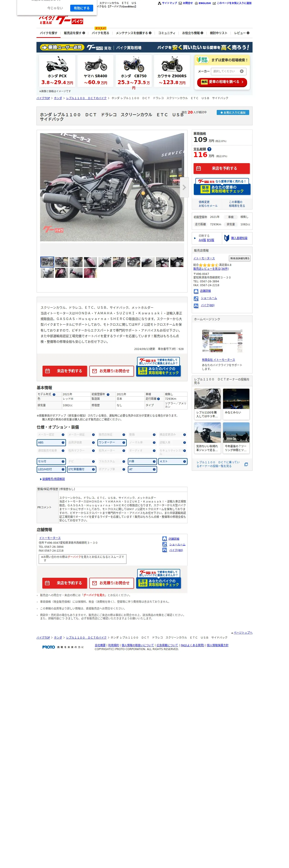Open 検討中リスト tab
Image resolution: width=289 pixels, height=868 pixels.
(x=218, y=33)
